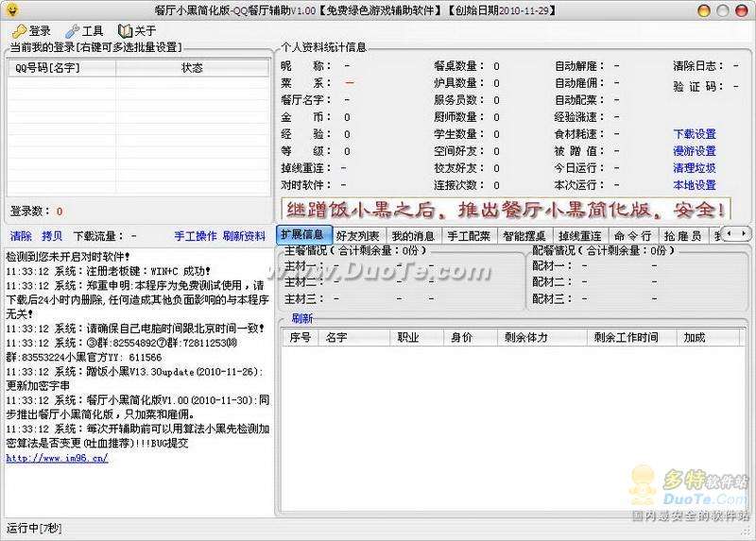Click the 餐桌数量 label
The image size is (756, 541).
click(x=459, y=66)
